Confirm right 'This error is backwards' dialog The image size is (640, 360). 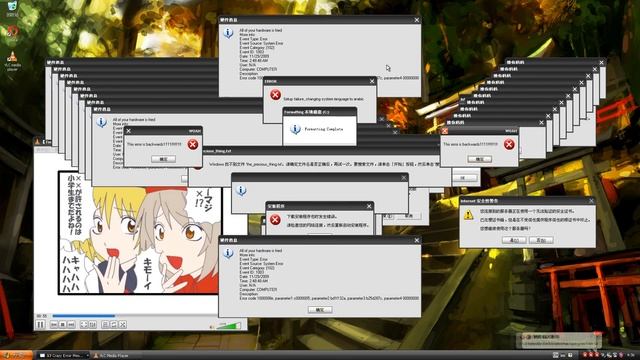pyautogui.click(x=479, y=159)
